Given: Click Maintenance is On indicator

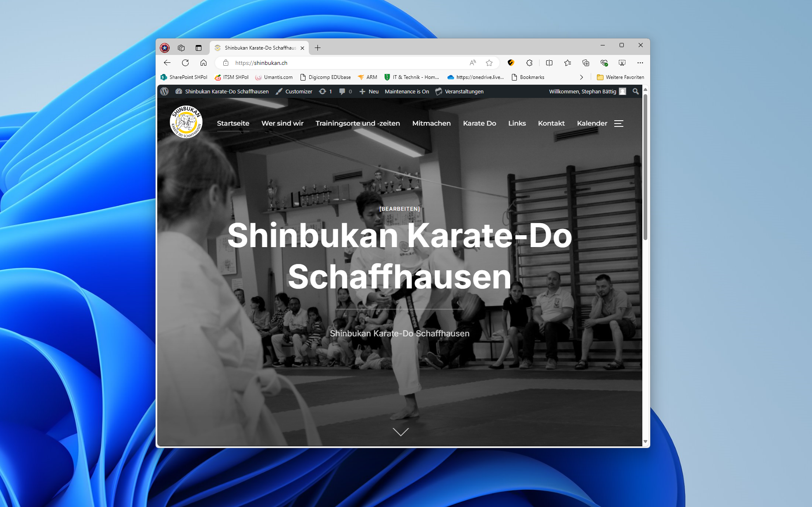Looking at the screenshot, I should tap(407, 91).
